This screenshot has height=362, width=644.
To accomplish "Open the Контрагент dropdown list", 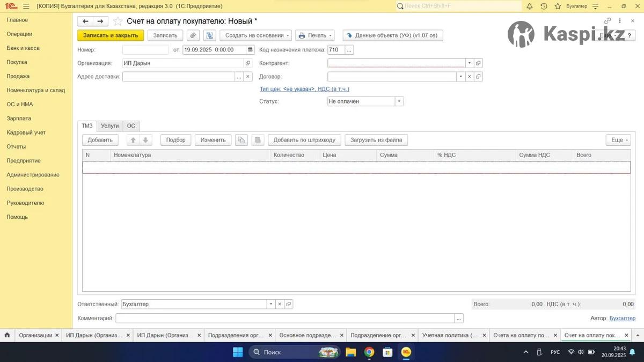I will pyautogui.click(x=469, y=63).
